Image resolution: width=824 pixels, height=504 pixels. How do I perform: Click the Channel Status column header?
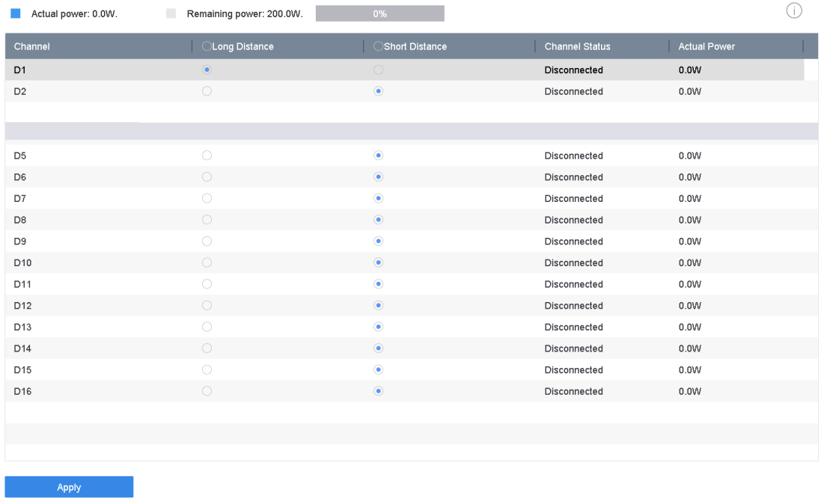577,46
